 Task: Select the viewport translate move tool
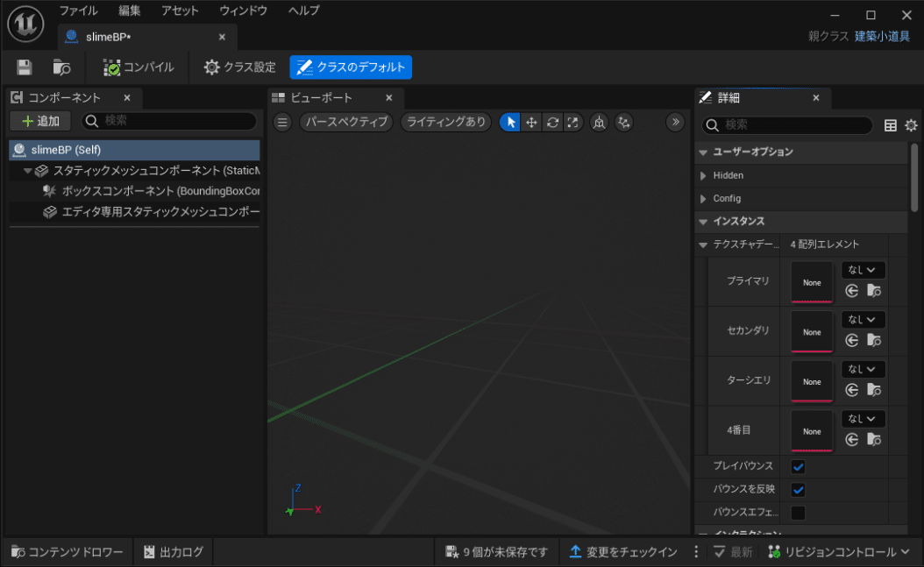531,123
